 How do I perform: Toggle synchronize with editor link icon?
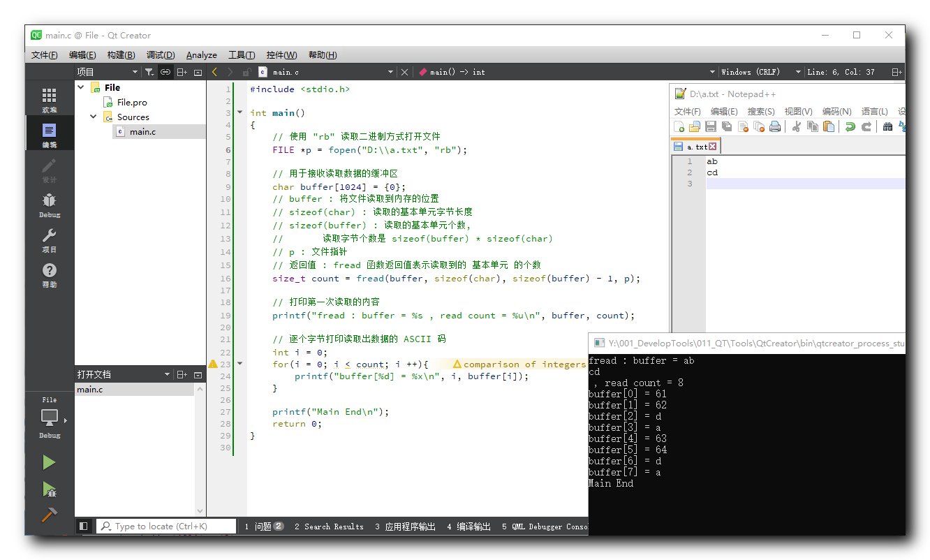(x=165, y=72)
